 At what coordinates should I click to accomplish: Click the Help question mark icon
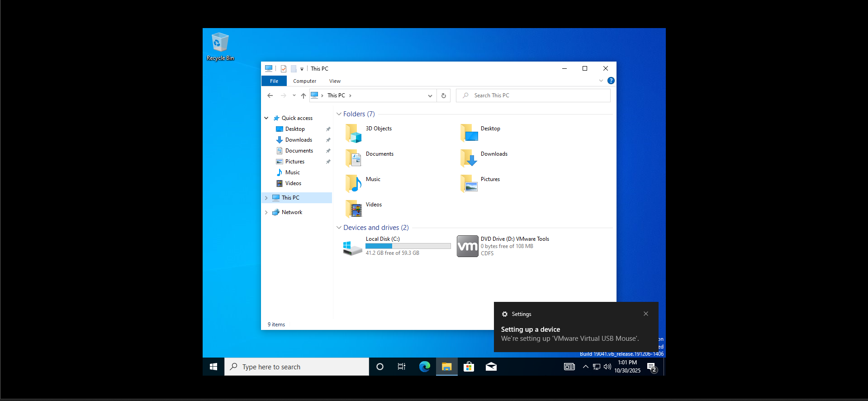point(611,81)
